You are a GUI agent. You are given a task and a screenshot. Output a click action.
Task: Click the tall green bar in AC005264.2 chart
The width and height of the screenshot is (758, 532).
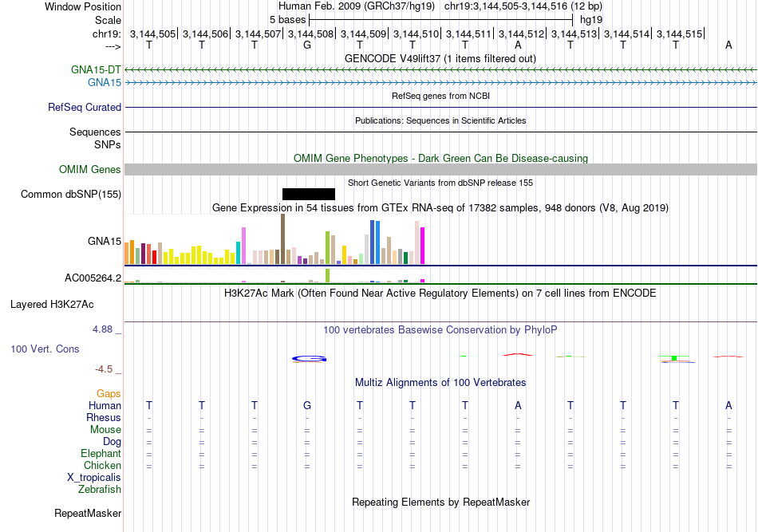(328, 275)
